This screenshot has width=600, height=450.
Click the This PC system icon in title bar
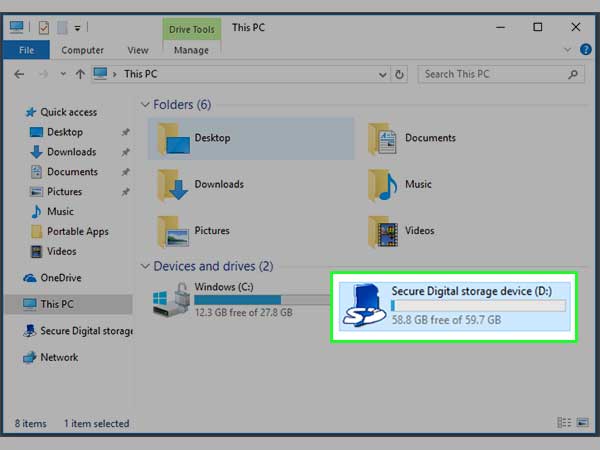pos(16,27)
